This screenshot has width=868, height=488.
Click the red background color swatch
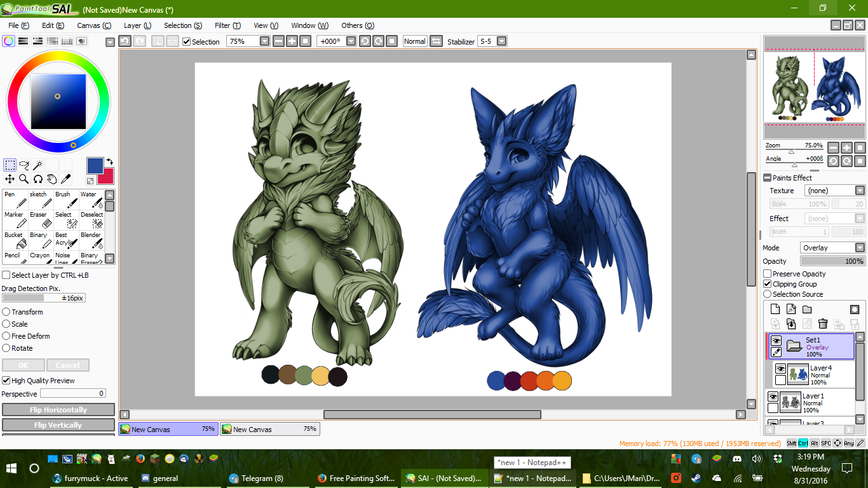[107, 179]
